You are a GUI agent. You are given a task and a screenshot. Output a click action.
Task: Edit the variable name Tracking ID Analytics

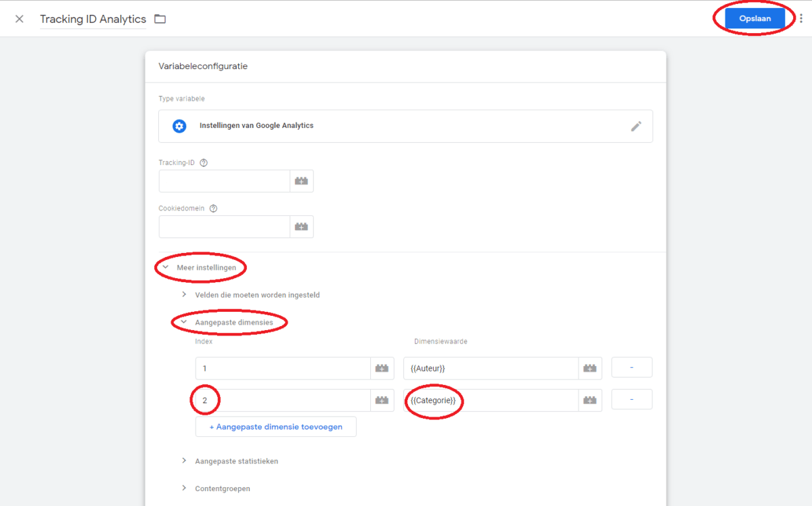93,19
